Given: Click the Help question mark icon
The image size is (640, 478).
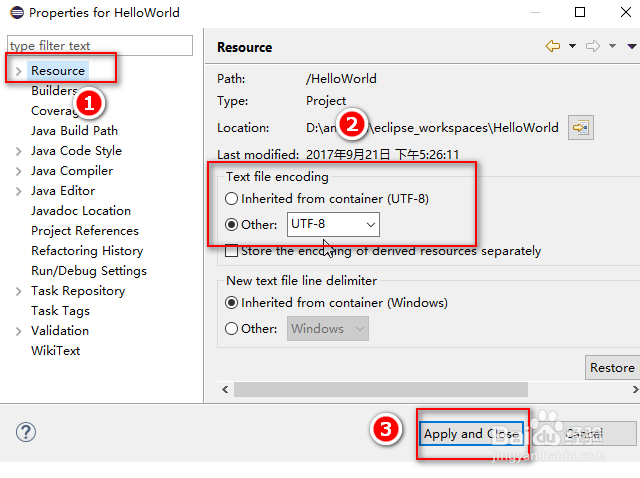Looking at the screenshot, I should tap(26, 432).
